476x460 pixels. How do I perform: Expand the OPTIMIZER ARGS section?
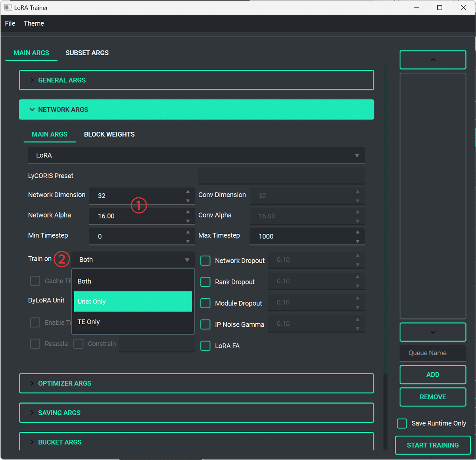pos(196,383)
